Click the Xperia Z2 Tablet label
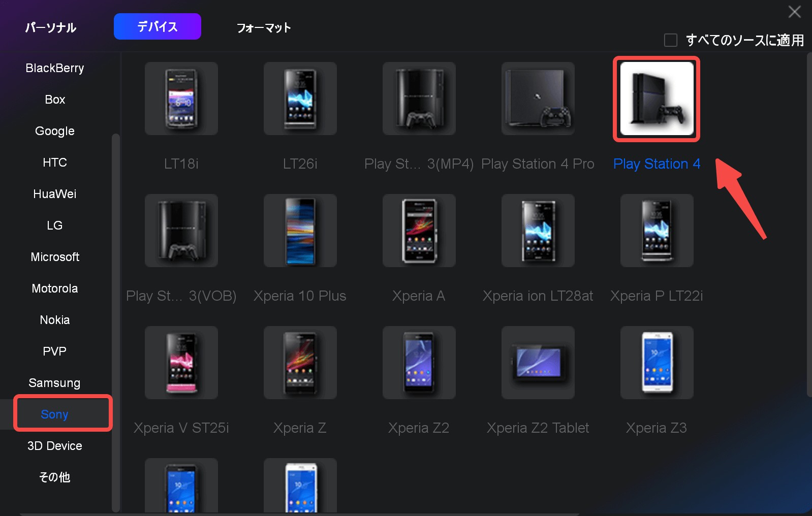The width and height of the screenshot is (812, 516). (538, 428)
